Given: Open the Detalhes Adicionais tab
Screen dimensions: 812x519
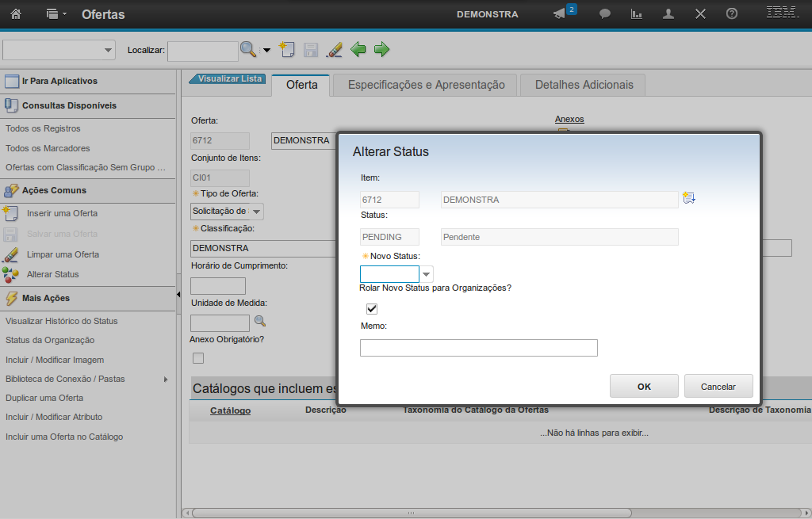Looking at the screenshot, I should pos(584,85).
